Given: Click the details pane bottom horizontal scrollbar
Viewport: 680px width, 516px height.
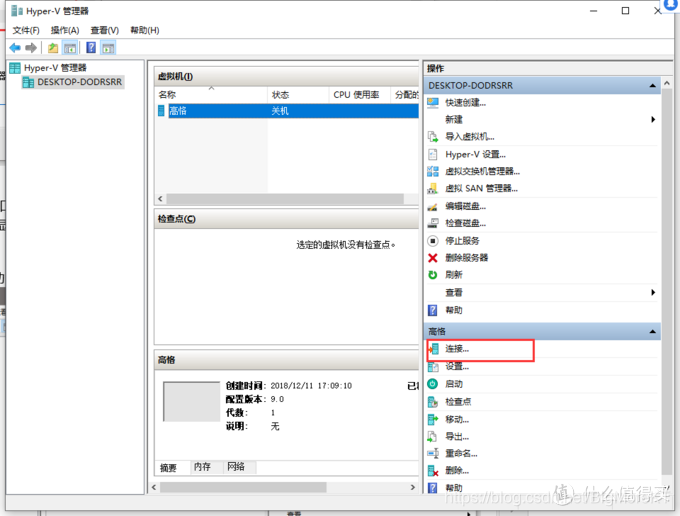Looking at the screenshot, I should [x=243, y=487].
